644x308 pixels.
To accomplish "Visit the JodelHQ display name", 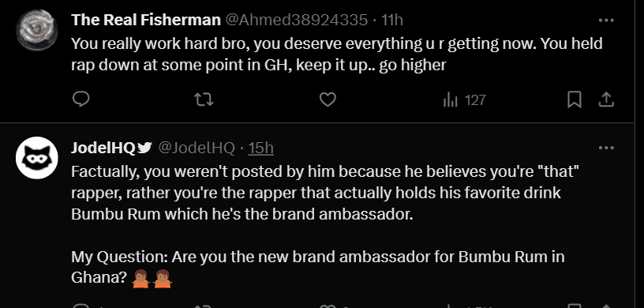I will [103, 148].
